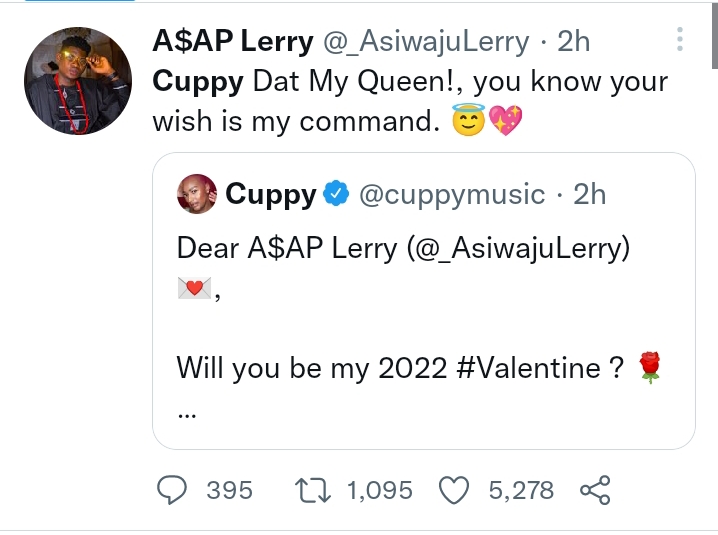718x535 pixels.
Task: Click bold Cuppy mention in tweet text
Action: (x=198, y=82)
